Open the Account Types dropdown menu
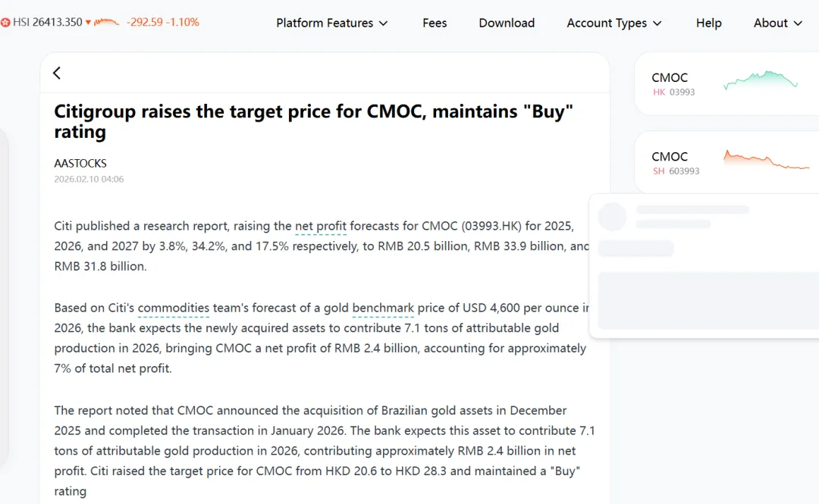This screenshot has height=504, width=819. pos(614,23)
